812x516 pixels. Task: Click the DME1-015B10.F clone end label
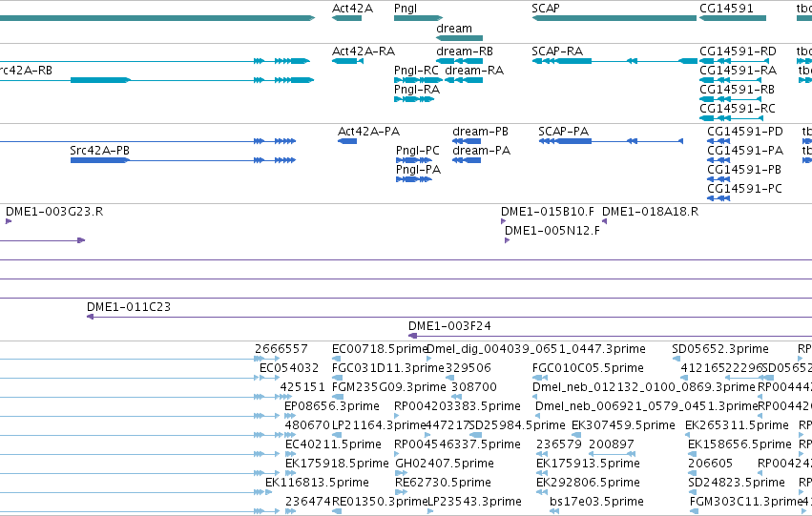(548, 212)
